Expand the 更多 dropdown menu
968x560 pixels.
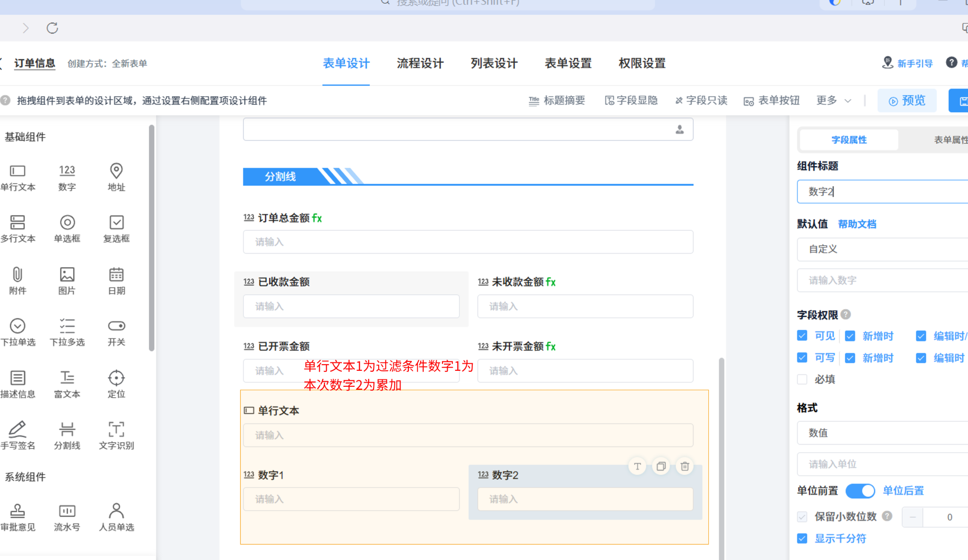[834, 100]
